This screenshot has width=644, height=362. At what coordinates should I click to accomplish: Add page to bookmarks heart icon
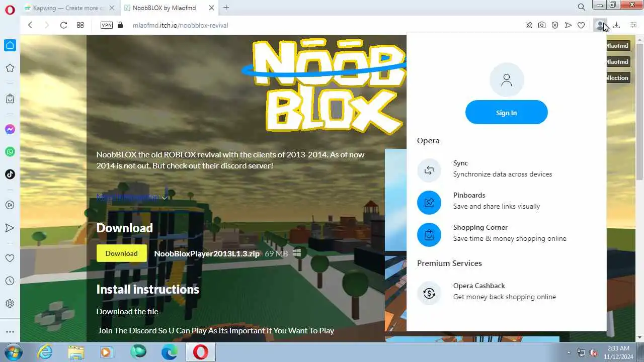581,25
